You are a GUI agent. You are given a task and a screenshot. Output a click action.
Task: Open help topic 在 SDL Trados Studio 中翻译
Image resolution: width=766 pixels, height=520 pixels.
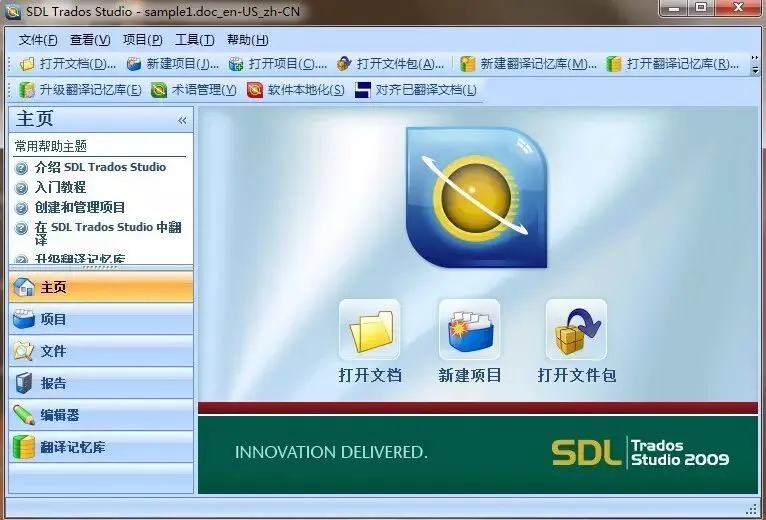click(x=108, y=233)
